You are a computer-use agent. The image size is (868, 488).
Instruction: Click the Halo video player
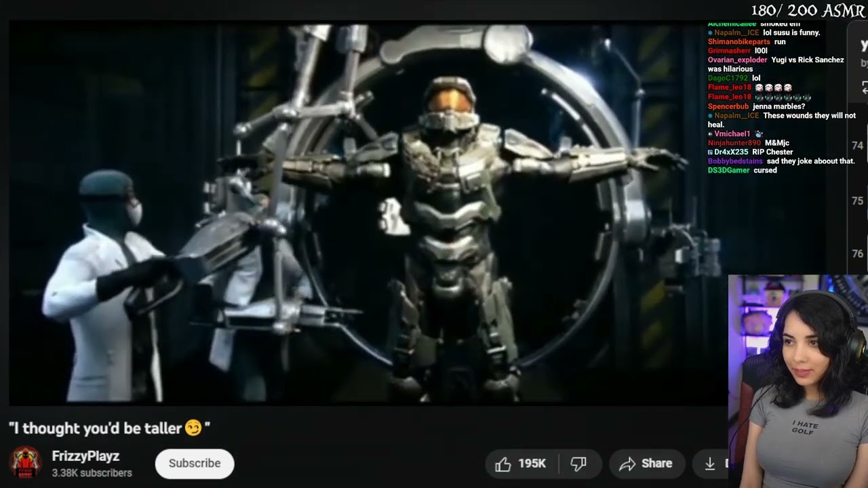[x=368, y=213]
